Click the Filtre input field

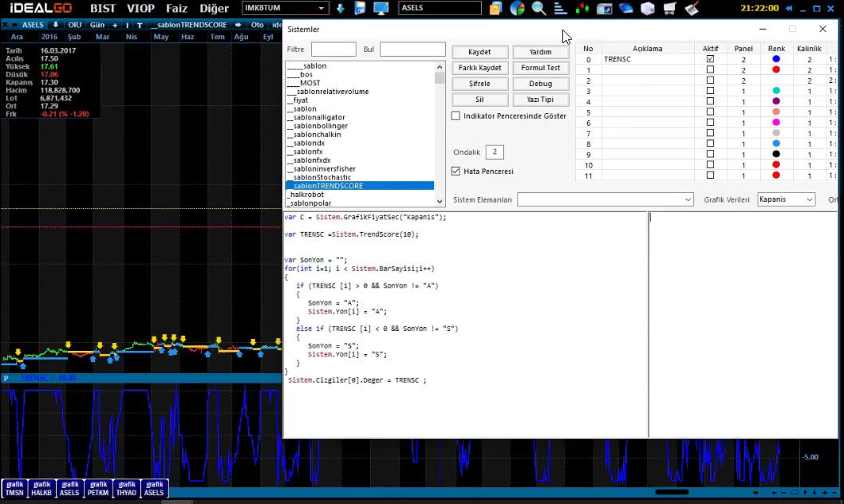pos(333,49)
